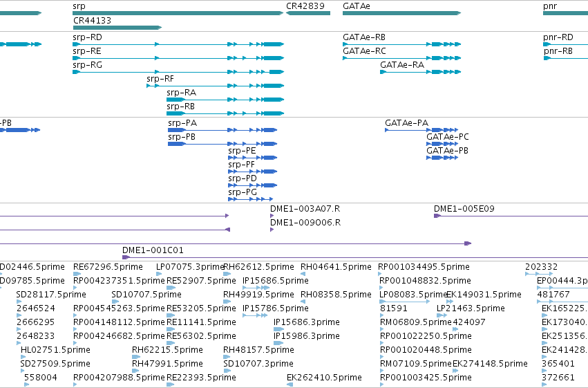Click the 2646524 feature
This screenshot has height=388, width=588.
pyautogui.click(x=19, y=315)
